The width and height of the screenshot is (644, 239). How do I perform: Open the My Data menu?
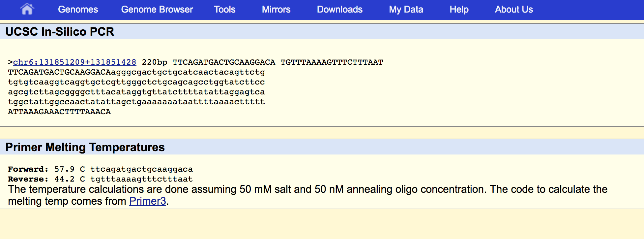click(406, 9)
